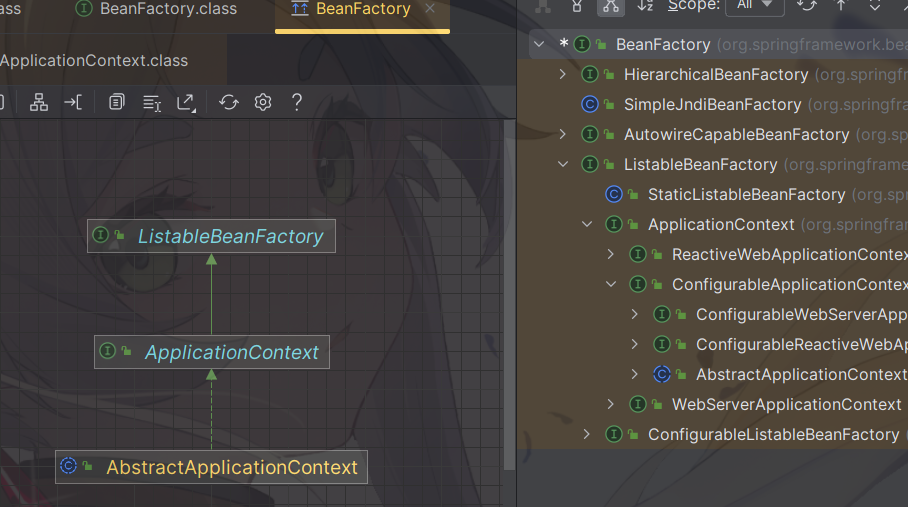Refresh the diagram with the reload icon
Image resolution: width=908 pixels, height=507 pixels.
click(x=229, y=102)
